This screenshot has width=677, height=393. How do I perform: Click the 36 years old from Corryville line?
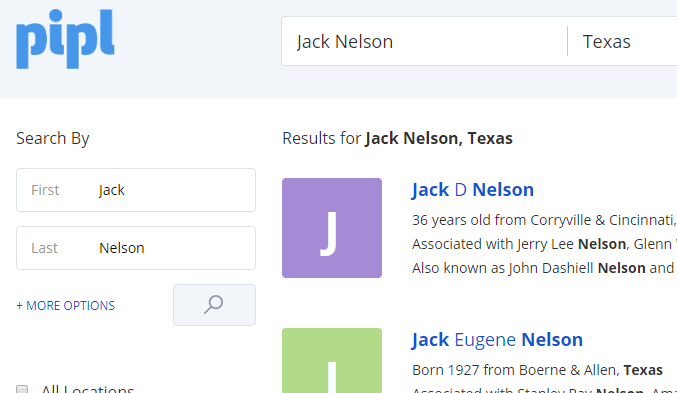coord(544,220)
